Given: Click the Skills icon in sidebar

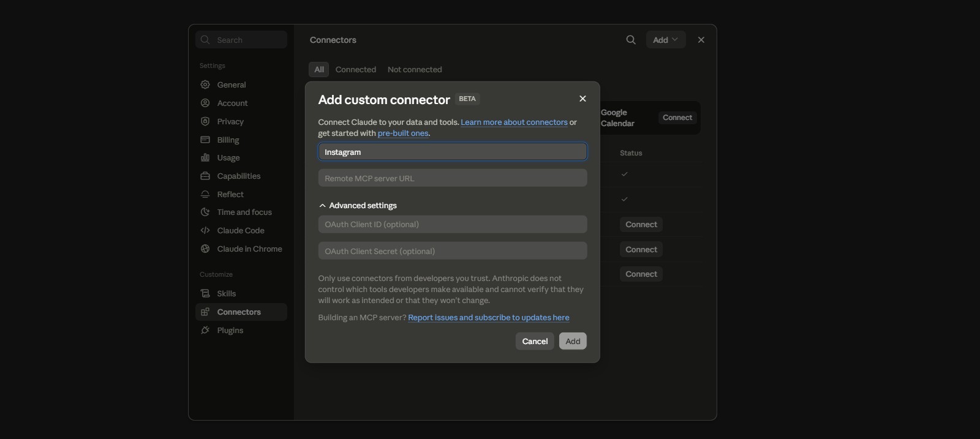Looking at the screenshot, I should pyautogui.click(x=205, y=293).
